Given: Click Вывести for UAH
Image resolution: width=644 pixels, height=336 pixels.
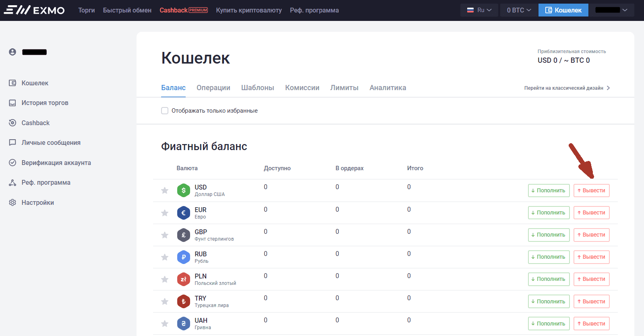Looking at the screenshot, I should (x=591, y=324).
